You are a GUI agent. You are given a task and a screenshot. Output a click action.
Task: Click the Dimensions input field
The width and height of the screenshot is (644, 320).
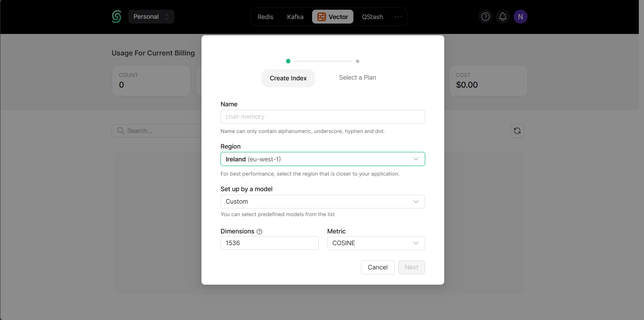pos(269,243)
